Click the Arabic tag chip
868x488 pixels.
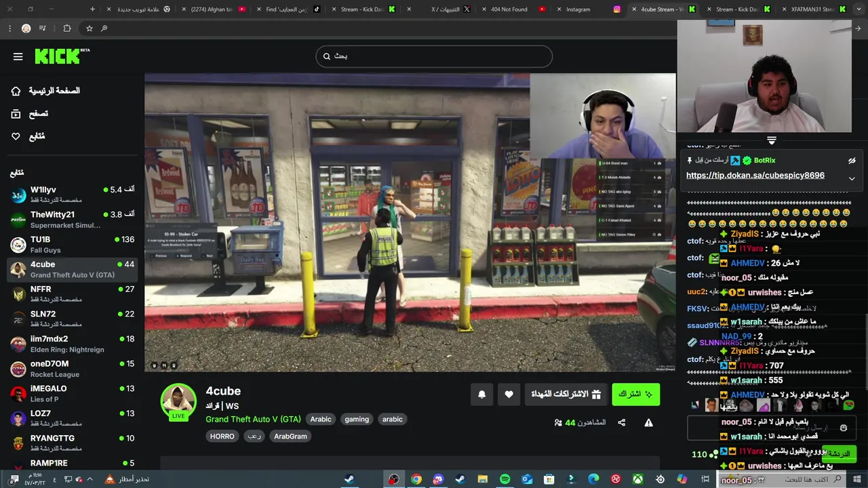click(321, 419)
